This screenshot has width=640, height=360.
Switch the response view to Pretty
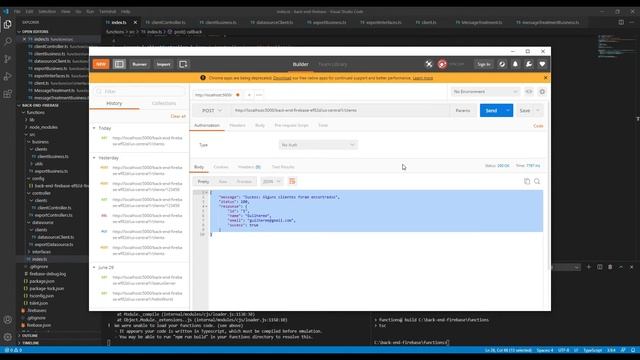tap(203, 182)
